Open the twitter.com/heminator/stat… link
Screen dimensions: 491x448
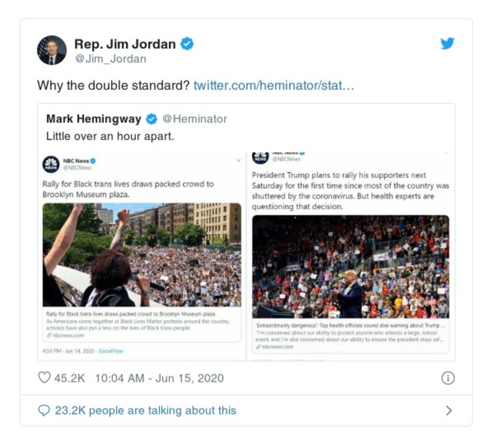[274, 85]
